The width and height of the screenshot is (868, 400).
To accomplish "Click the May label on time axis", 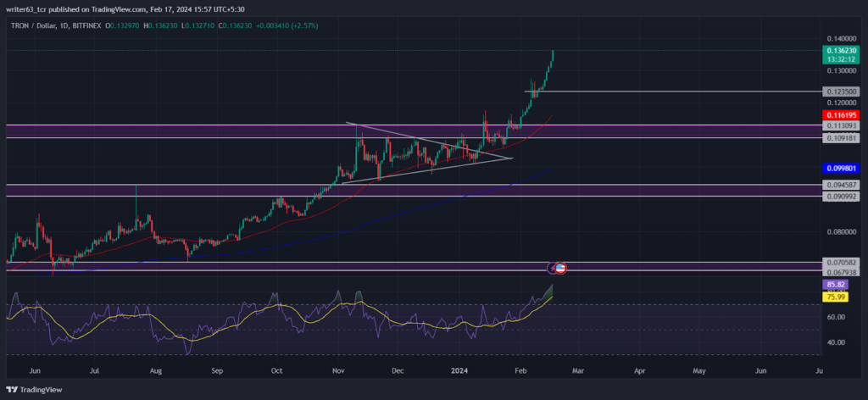I will tap(698, 370).
